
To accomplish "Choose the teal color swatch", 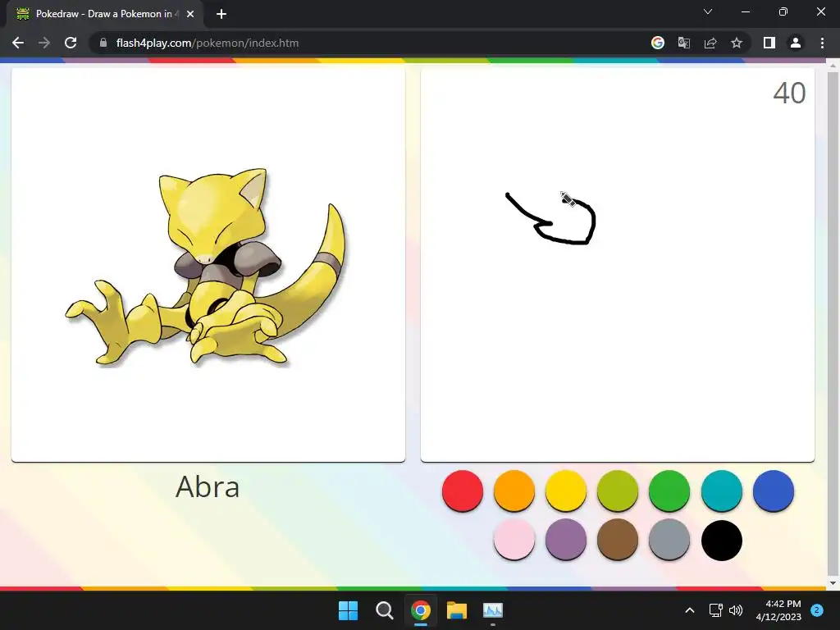I will (x=722, y=491).
